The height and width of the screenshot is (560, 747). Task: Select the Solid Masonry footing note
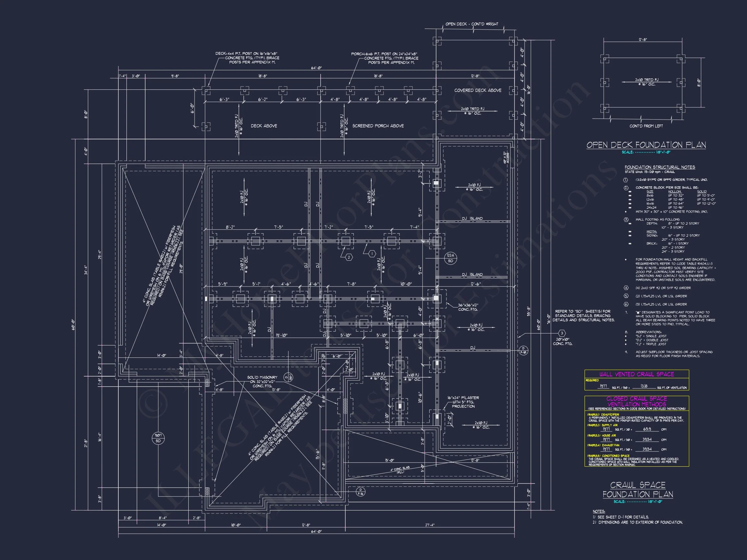[262, 381]
